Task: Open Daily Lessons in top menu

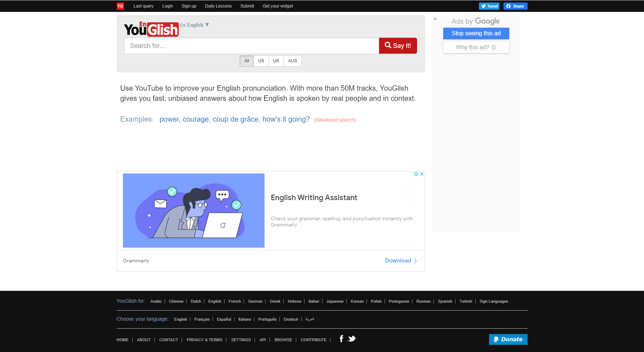Action: [x=218, y=6]
